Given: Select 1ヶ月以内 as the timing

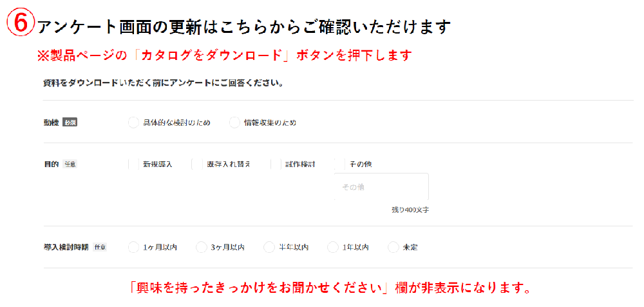Looking at the screenshot, I should [x=133, y=247].
